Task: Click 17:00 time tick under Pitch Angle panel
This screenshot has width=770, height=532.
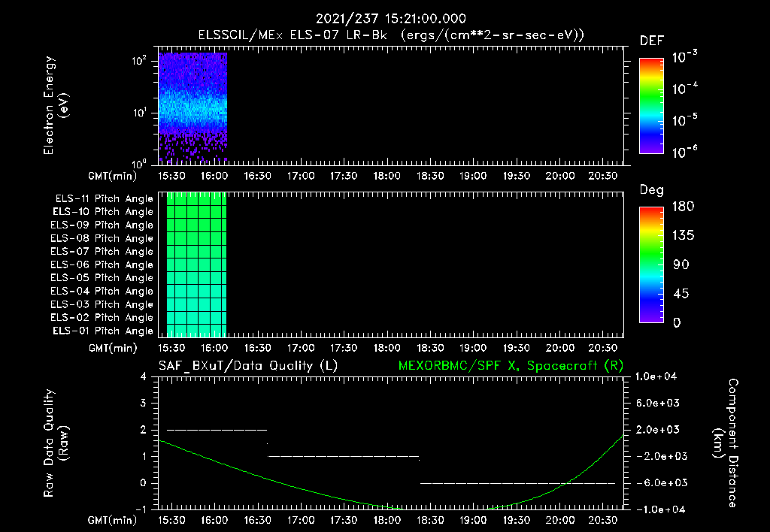Action: coord(301,348)
